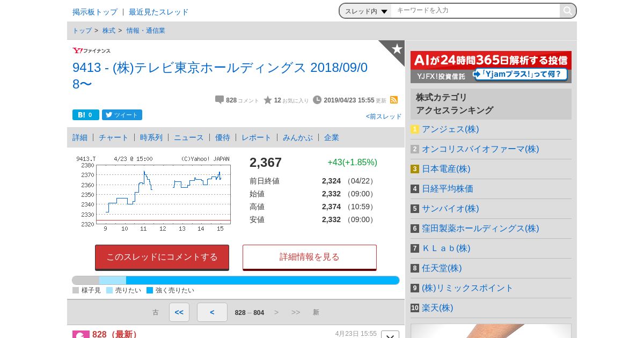This screenshot has width=644, height=338.
Task: Click the sentiment bar's 強く売りたい blue segment
Action: 263,281
